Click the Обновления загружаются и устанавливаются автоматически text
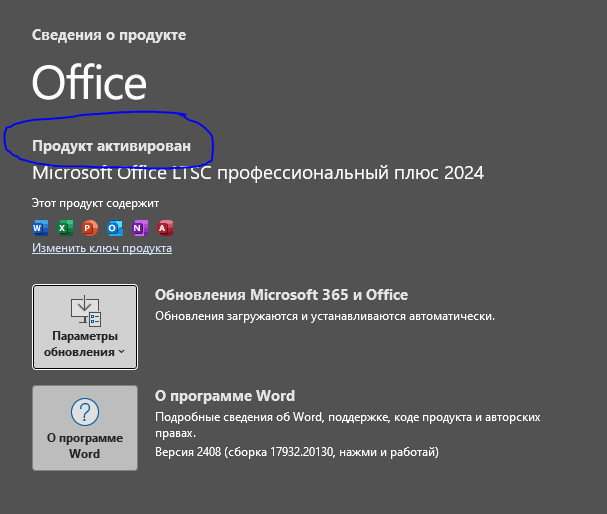Screen dimensions: 607x514 [325, 316]
